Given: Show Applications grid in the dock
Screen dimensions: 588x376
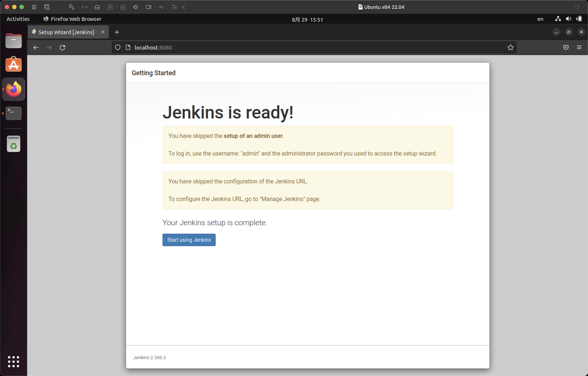Looking at the screenshot, I should point(13,361).
